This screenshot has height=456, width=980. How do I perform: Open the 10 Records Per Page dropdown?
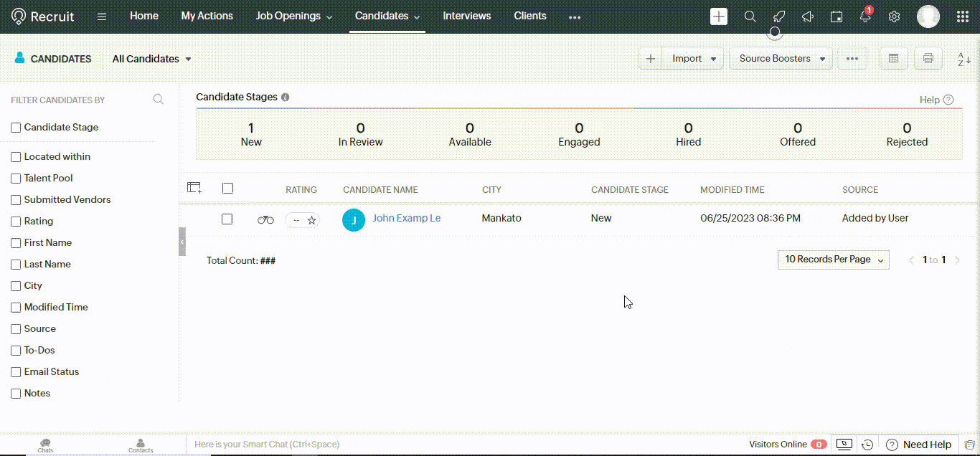[x=833, y=260]
